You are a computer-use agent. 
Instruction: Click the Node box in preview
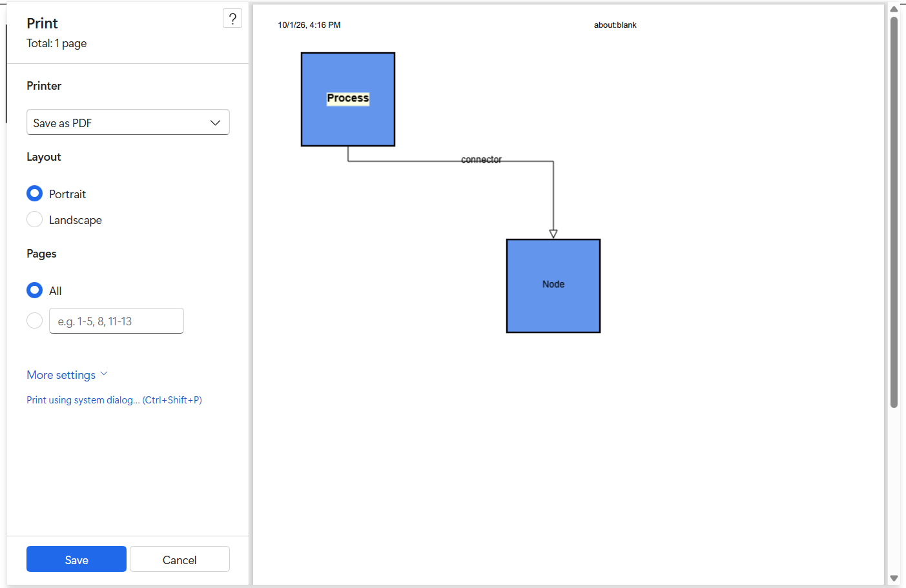coord(553,286)
